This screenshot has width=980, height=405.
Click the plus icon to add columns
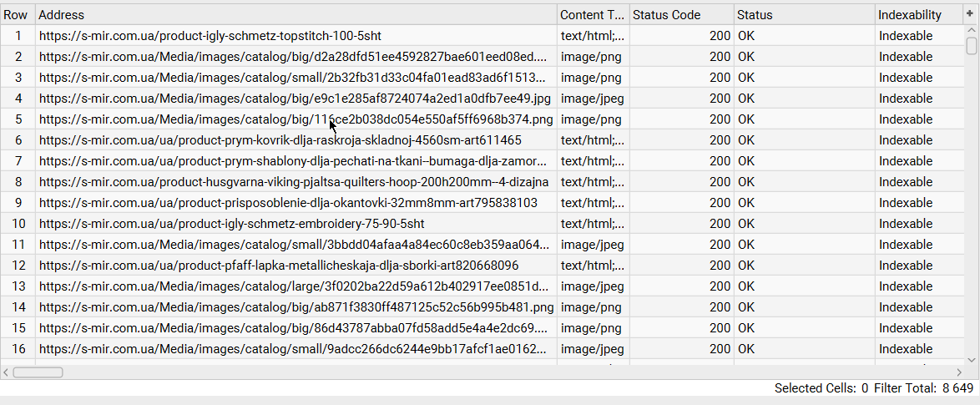(970, 14)
